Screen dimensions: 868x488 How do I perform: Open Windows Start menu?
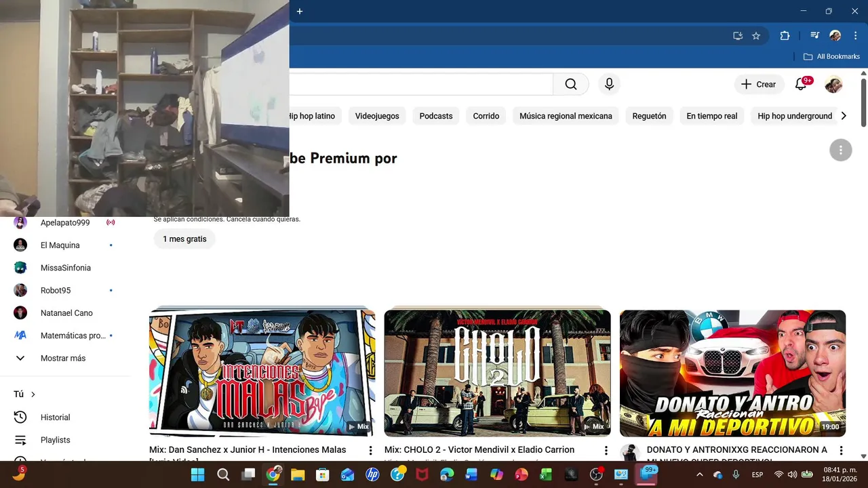tap(198, 474)
